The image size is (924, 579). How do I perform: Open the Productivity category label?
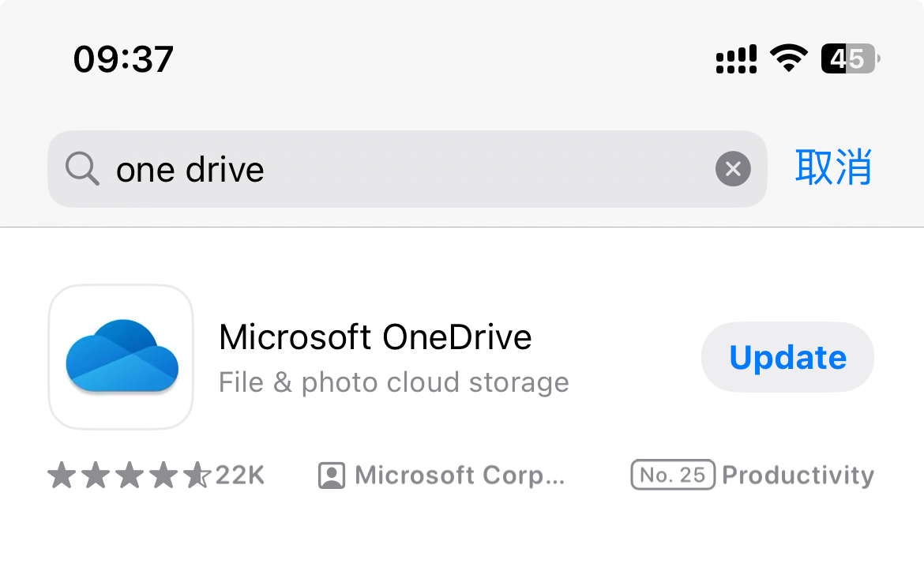click(x=798, y=476)
